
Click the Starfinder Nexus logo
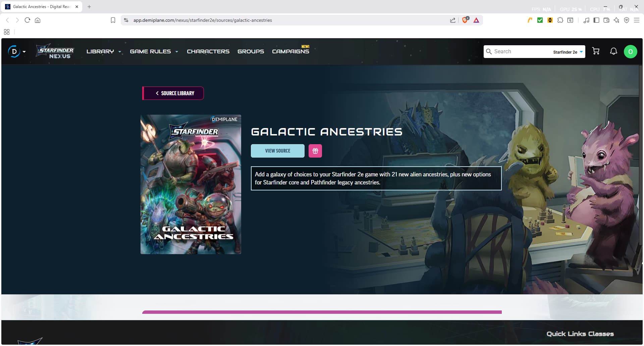point(55,52)
